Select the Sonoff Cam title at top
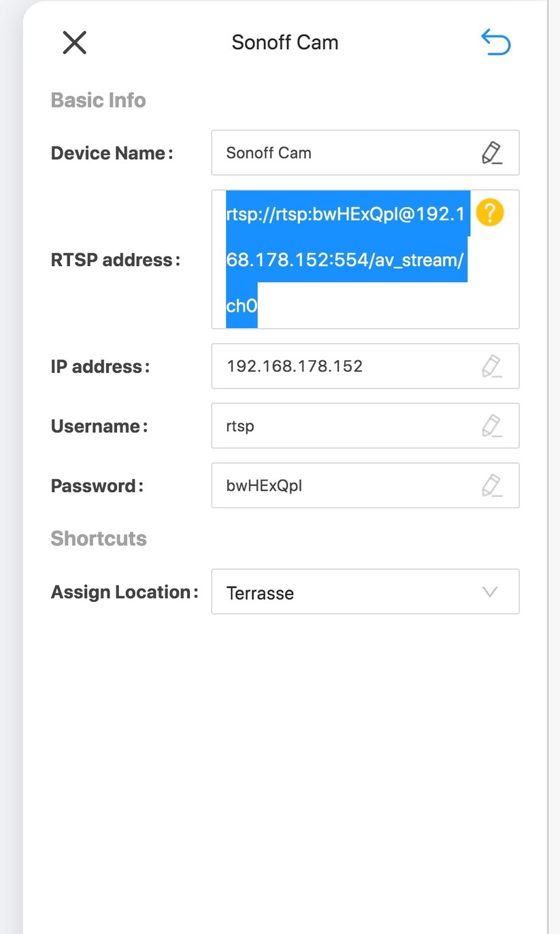The width and height of the screenshot is (560, 934). [x=285, y=42]
